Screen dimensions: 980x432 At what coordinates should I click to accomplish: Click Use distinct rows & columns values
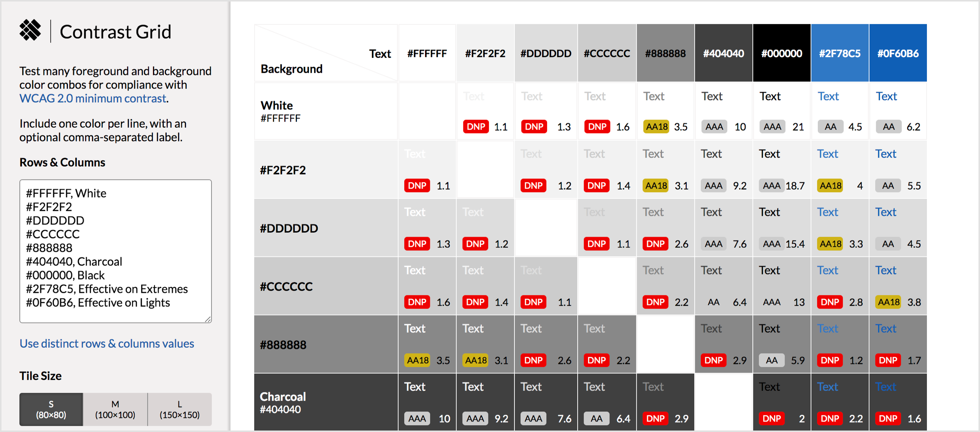click(x=107, y=343)
